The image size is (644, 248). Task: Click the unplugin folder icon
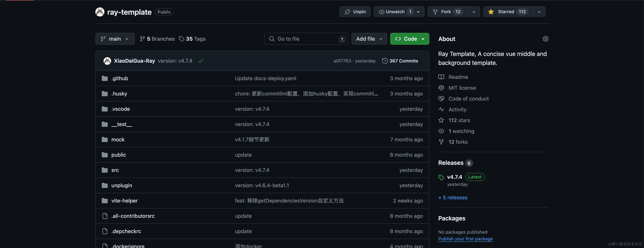click(105, 185)
